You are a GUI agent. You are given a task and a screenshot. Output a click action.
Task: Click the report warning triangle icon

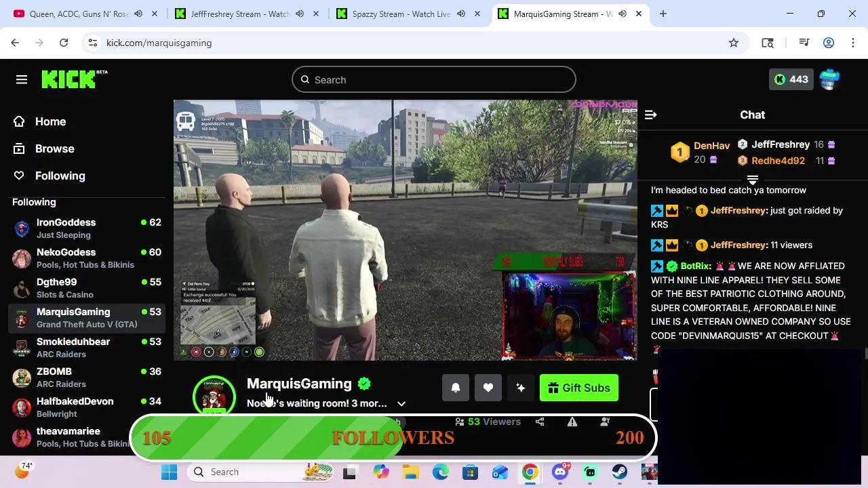click(x=572, y=422)
